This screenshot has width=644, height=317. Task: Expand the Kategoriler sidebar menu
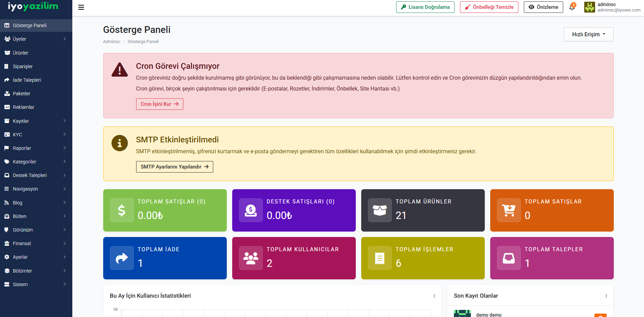36,162
